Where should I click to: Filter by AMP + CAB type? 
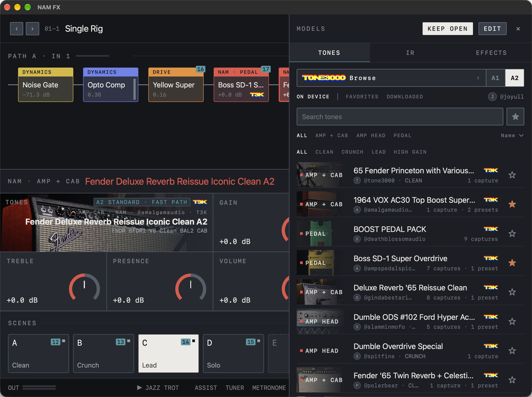point(331,136)
